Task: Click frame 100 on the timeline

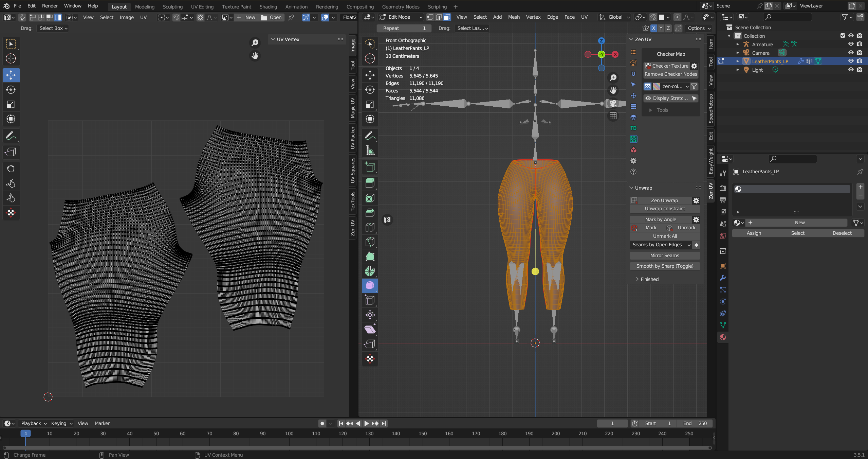Action: pos(289,434)
